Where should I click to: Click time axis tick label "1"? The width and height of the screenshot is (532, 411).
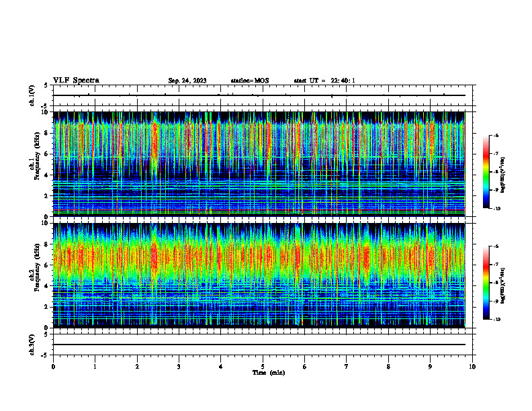coord(95,367)
